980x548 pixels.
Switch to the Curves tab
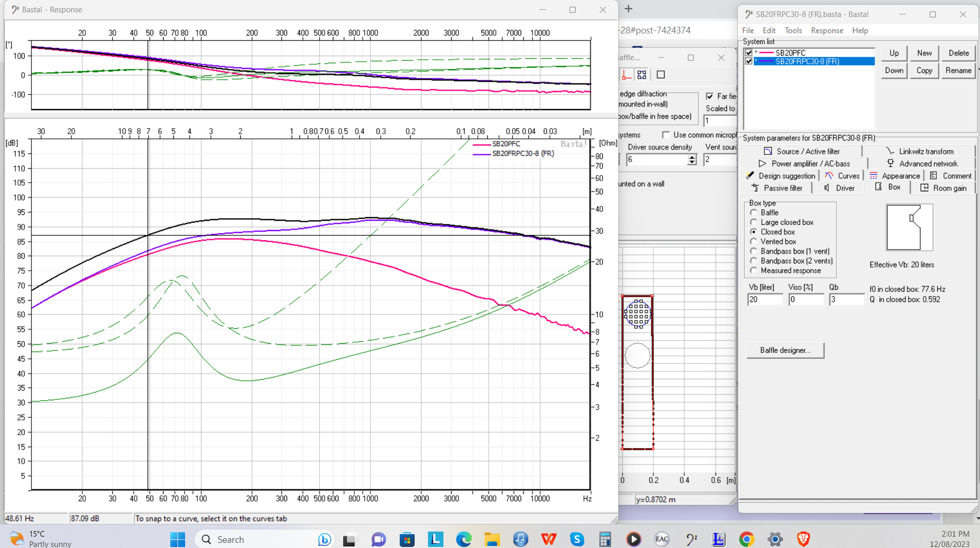coord(842,176)
